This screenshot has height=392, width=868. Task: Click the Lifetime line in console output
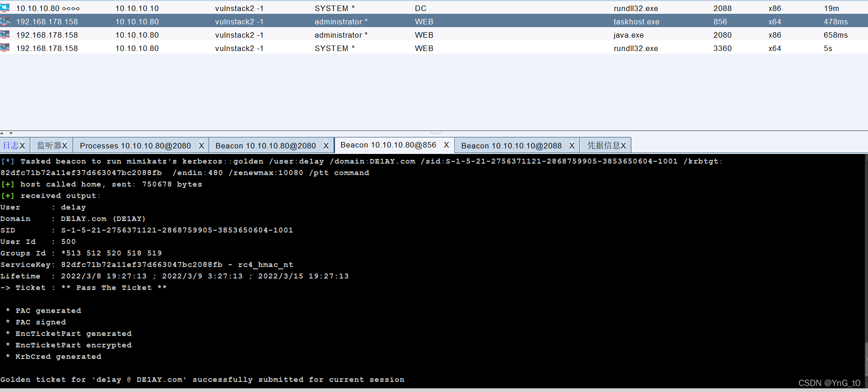coord(175,276)
